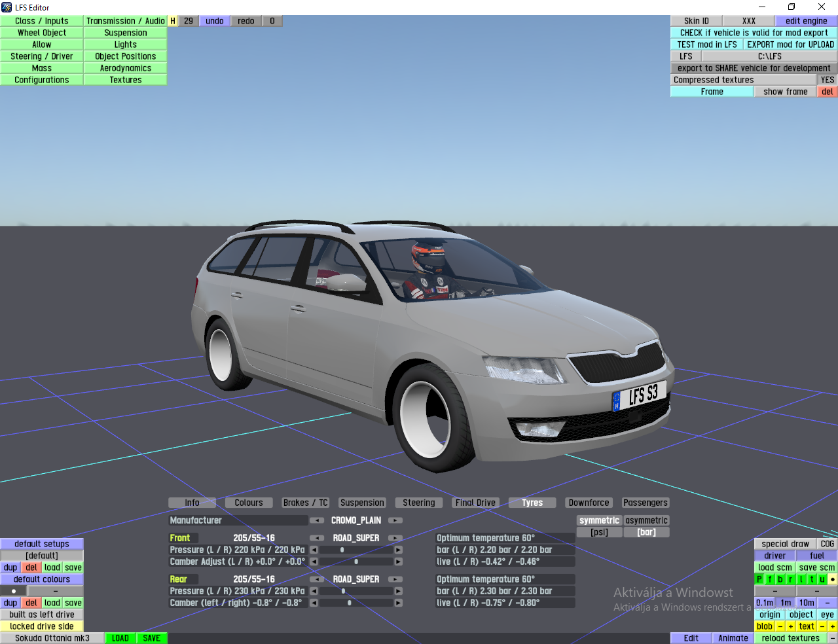Image resolution: width=838 pixels, height=644 pixels.
Task: Click the yellow dot view button
Action: click(833, 579)
